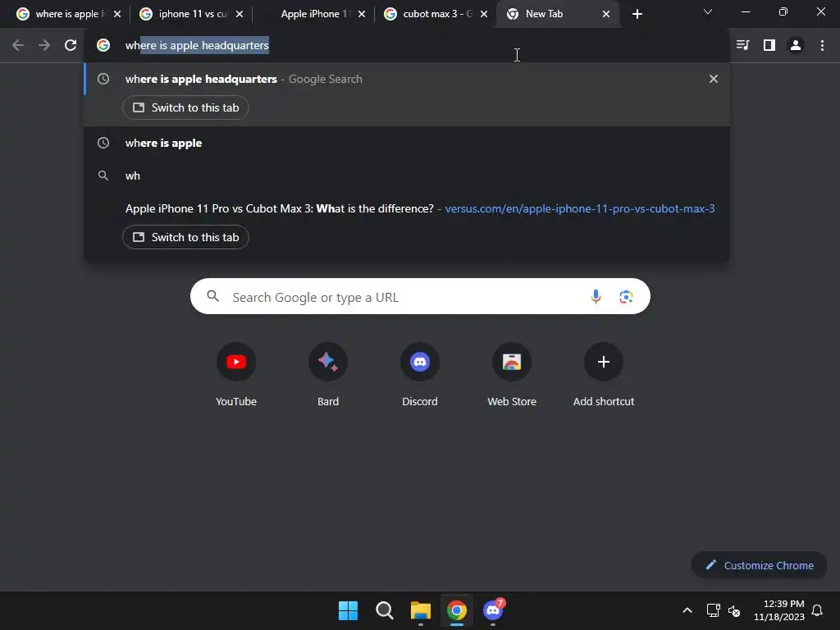Viewport: 840px width, 630px height.
Task: Start voice search with microphone icon
Action: (x=596, y=296)
